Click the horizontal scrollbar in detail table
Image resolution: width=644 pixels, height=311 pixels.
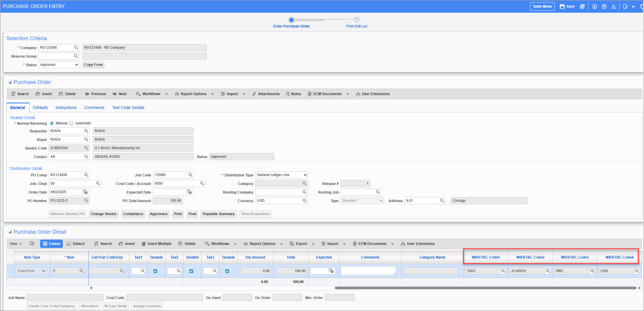486,288
